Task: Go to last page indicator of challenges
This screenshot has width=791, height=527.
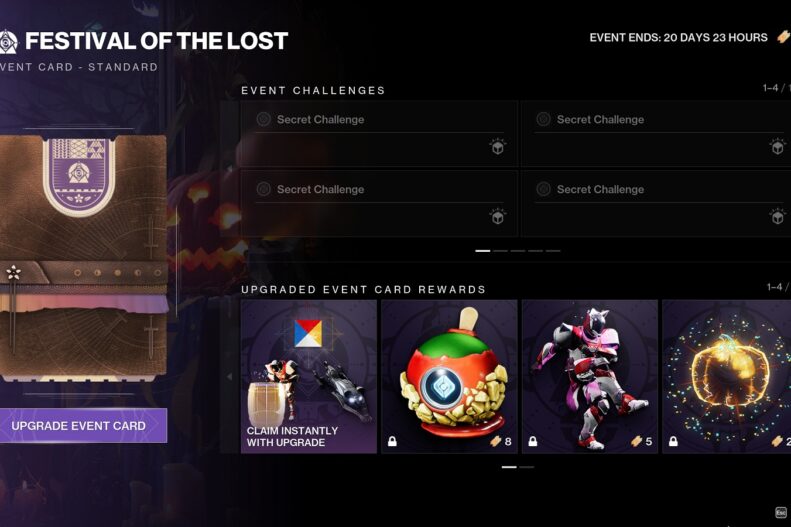Action: click(553, 251)
